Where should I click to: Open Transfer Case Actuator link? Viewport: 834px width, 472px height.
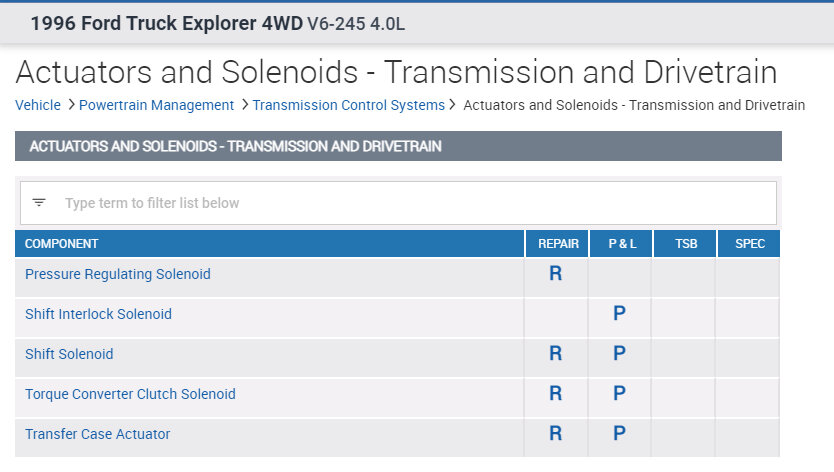(97, 434)
